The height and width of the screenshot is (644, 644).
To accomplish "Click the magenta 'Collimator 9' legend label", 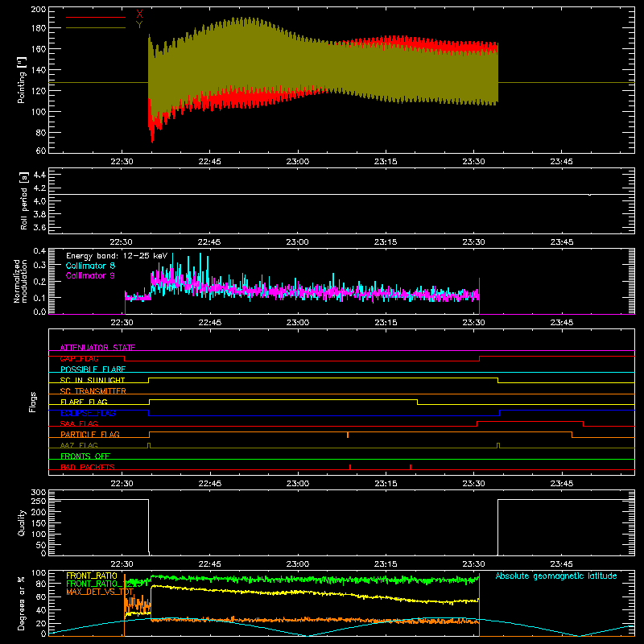I will [90, 275].
